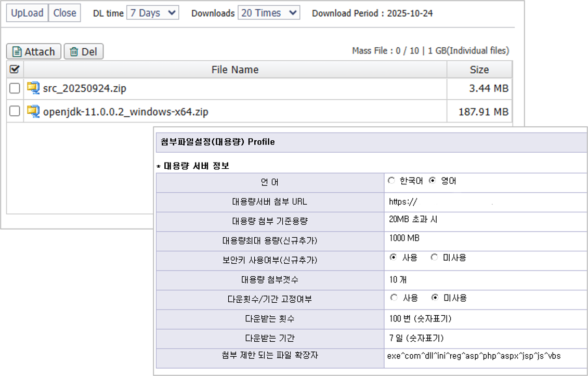Open the Downloads 20 Times dropdown
The image size is (588, 376).
click(x=268, y=13)
